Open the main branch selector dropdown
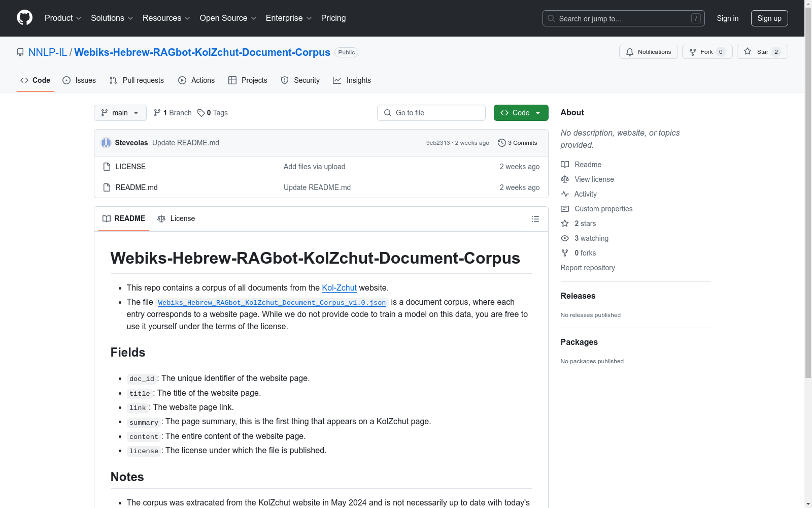 pyautogui.click(x=120, y=113)
